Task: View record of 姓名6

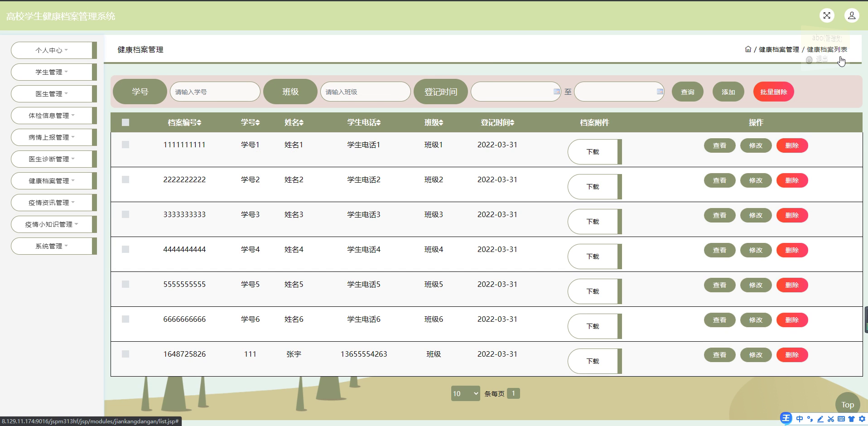Action: click(x=719, y=320)
